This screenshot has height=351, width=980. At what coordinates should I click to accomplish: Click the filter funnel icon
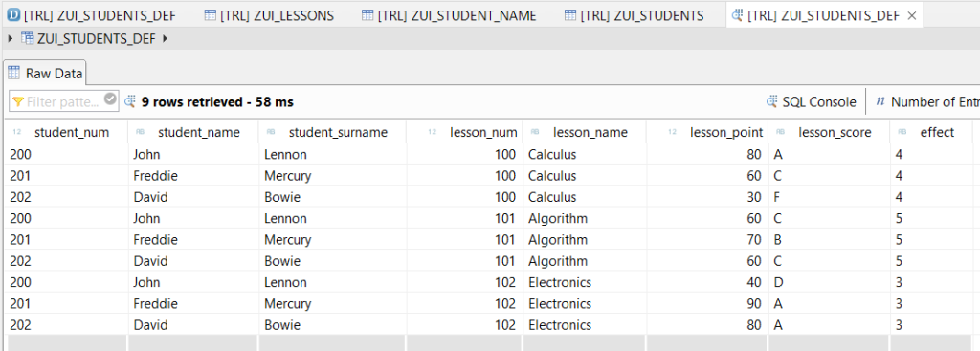pyautogui.click(x=18, y=101)
